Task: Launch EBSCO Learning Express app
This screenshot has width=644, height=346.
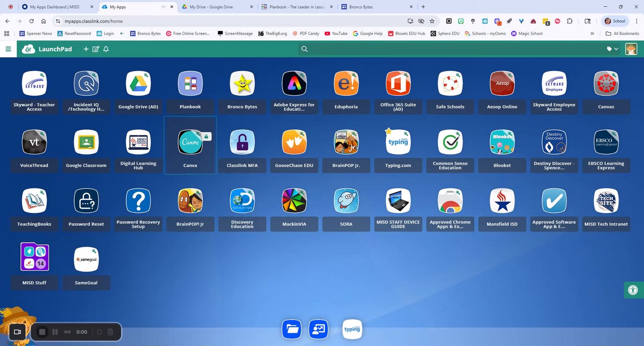Action: pyautogui.click(x=606, y=142)
